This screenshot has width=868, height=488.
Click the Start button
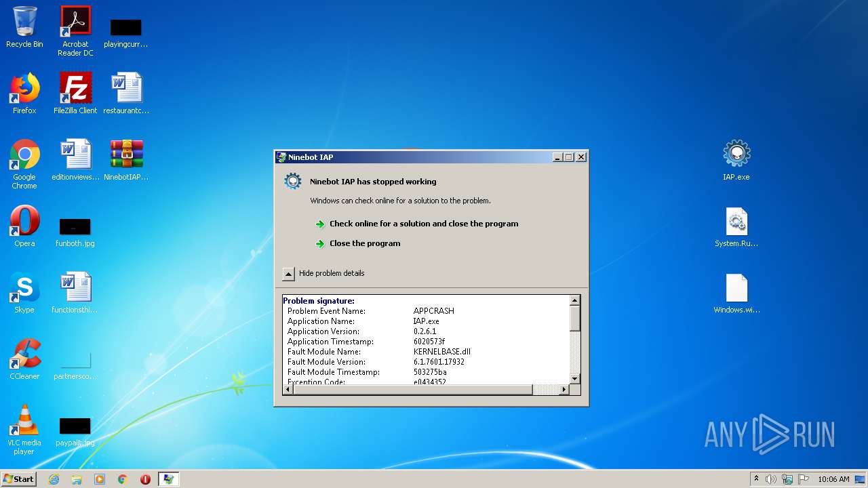(18, 479)
